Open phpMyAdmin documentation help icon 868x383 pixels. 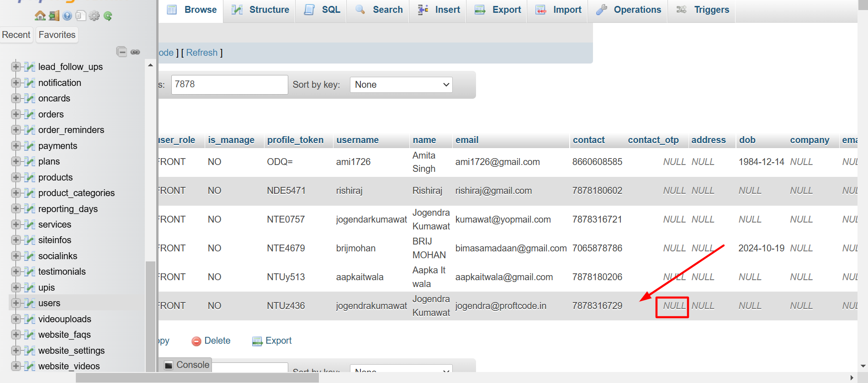67,16
